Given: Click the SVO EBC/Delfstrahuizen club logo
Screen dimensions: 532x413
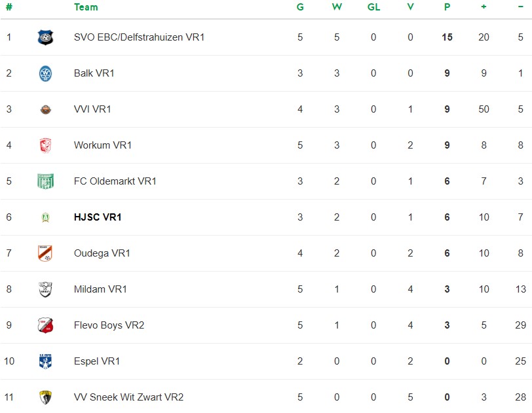Looking at the screenshot, I should (x=45, y=37).
